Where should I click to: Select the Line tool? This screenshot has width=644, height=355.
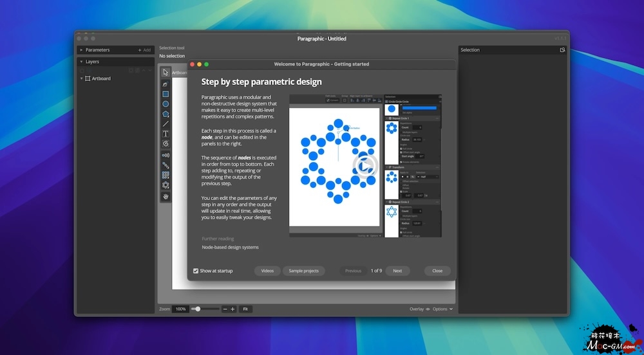(166, 123)
